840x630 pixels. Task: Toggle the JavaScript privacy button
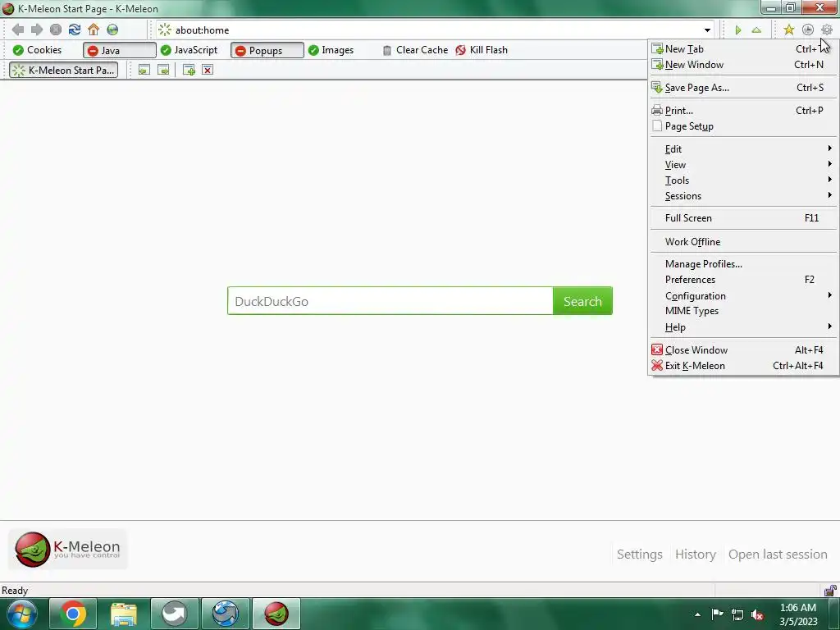tap(189, 50)
